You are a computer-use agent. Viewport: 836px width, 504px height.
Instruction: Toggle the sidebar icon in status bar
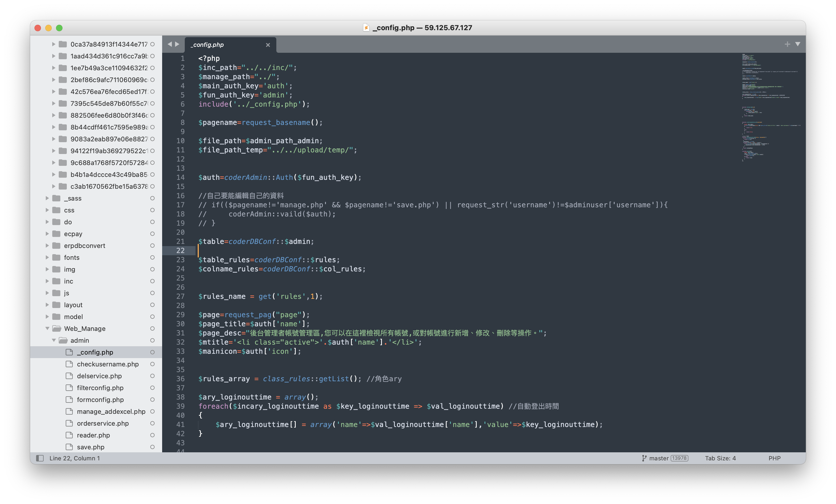tap(40, 458)
